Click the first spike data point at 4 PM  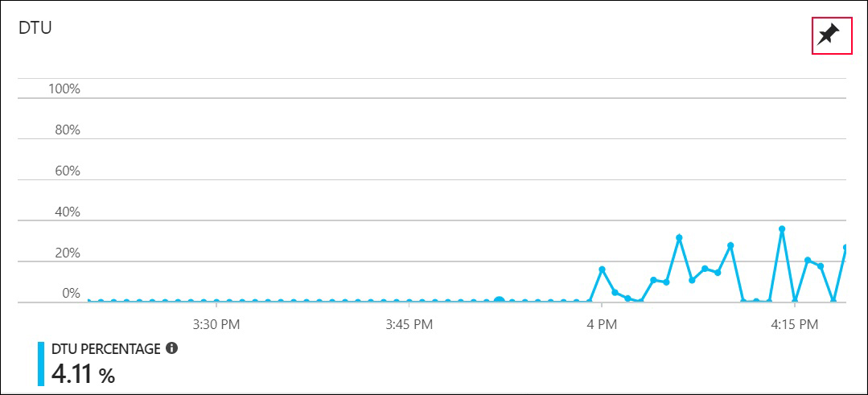click(x=602, y=270)
